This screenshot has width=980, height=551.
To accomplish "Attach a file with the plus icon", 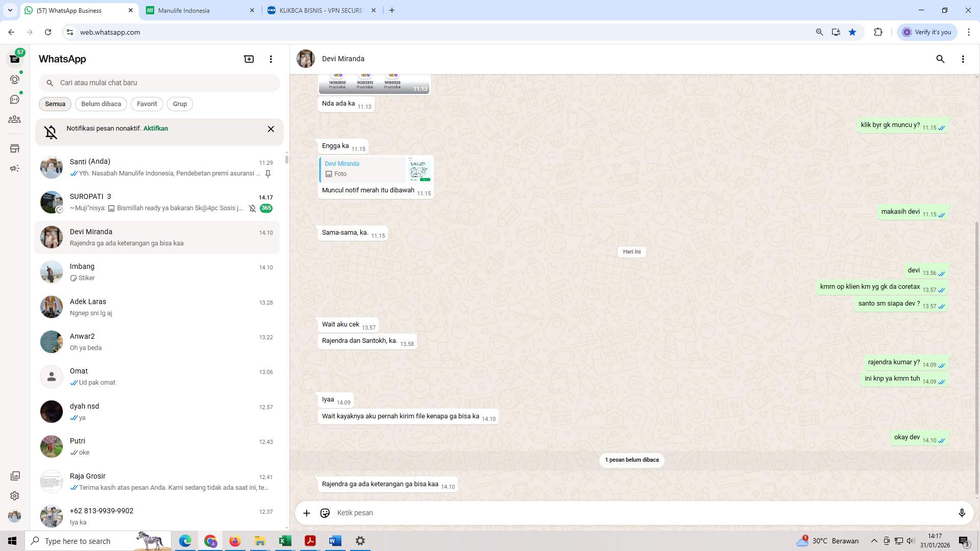I will click(306, 513).
